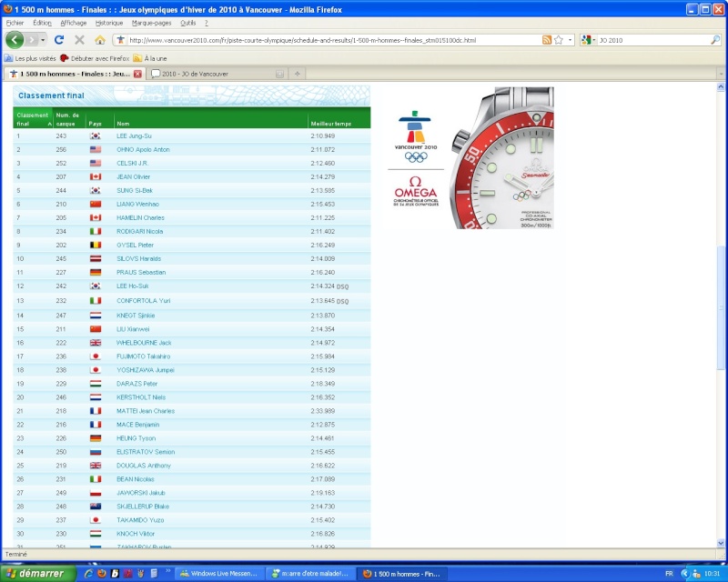
Task: Open a new tab with the plus button
Action: pyautogui.click(x=298, y=74)
